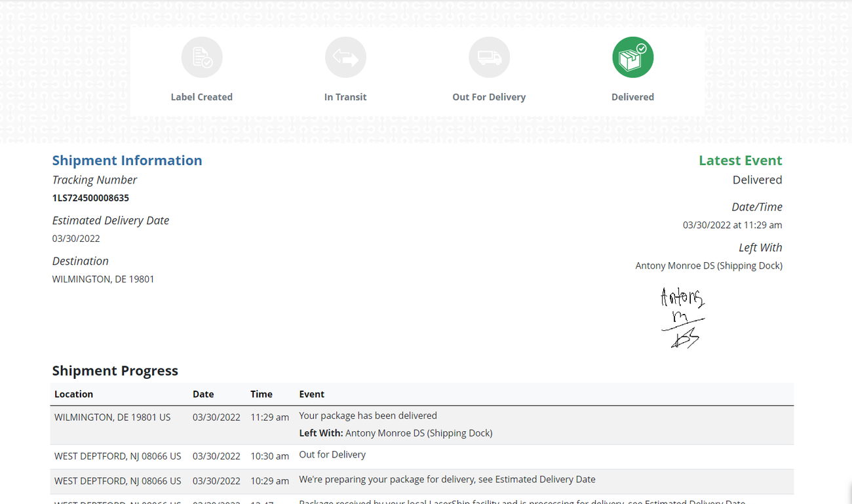Click the Estimated Delivery Date label
This screenshot has height=504, width=852.
tap(111, 220)
